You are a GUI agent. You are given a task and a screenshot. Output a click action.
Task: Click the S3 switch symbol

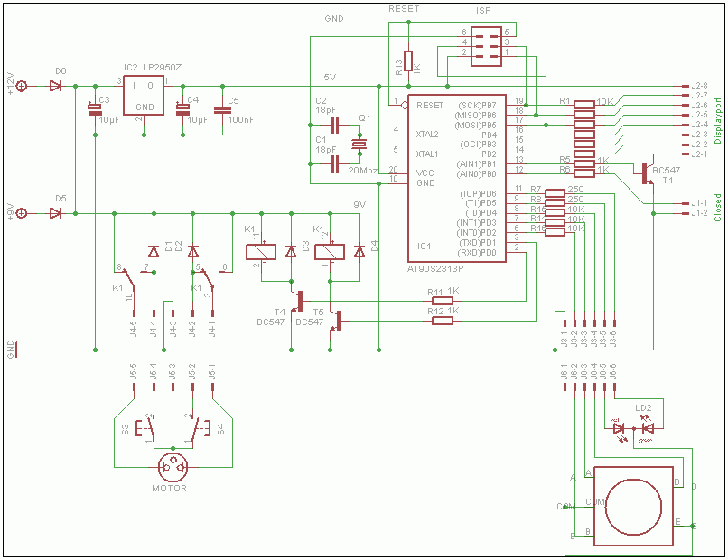coord(145,428)
